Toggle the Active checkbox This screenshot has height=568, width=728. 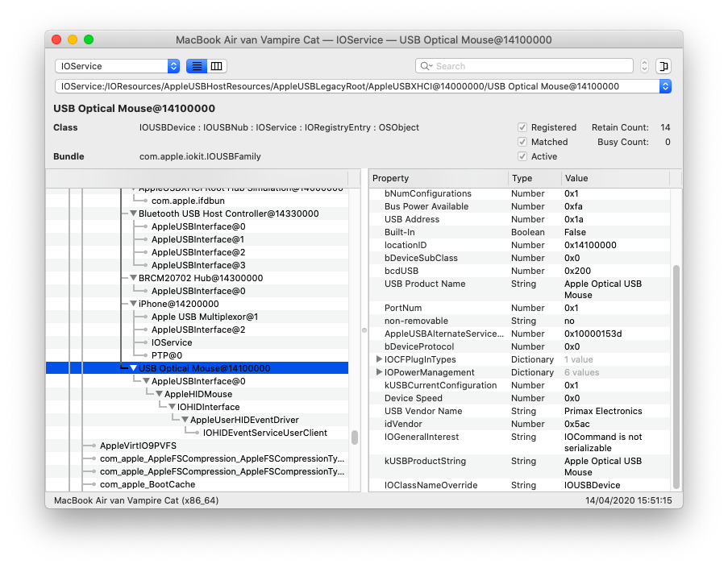[522, 156]
